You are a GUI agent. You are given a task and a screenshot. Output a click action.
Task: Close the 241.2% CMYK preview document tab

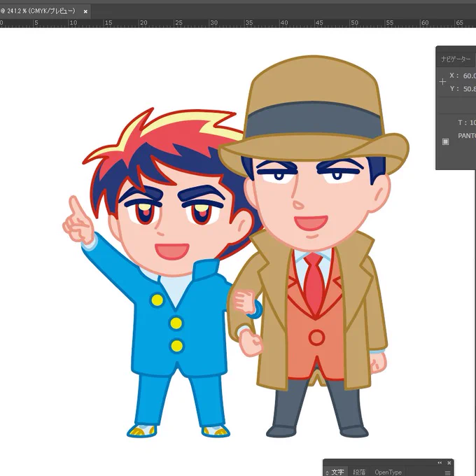coord(85,11)
